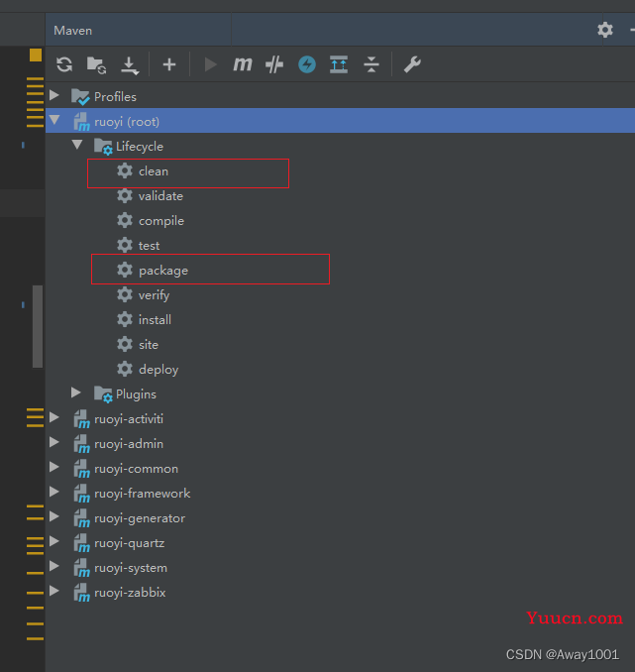The width and height of the screenshot is (635, 672).
Task: Click Generate Sources and Update Folders icon
Action: 96,64
